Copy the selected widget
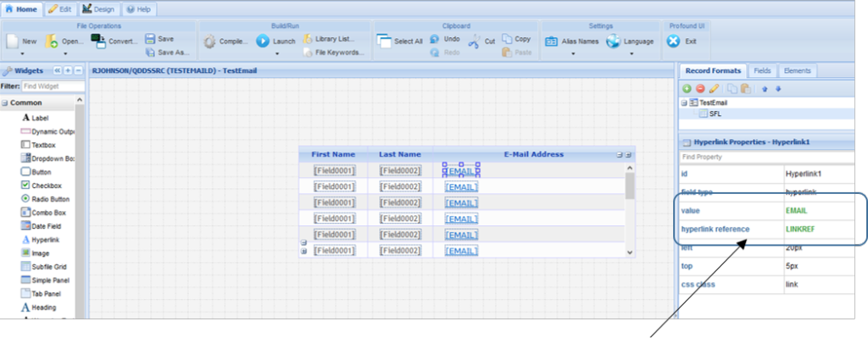Screen dimensions: 868x338 tap(516, 39)
